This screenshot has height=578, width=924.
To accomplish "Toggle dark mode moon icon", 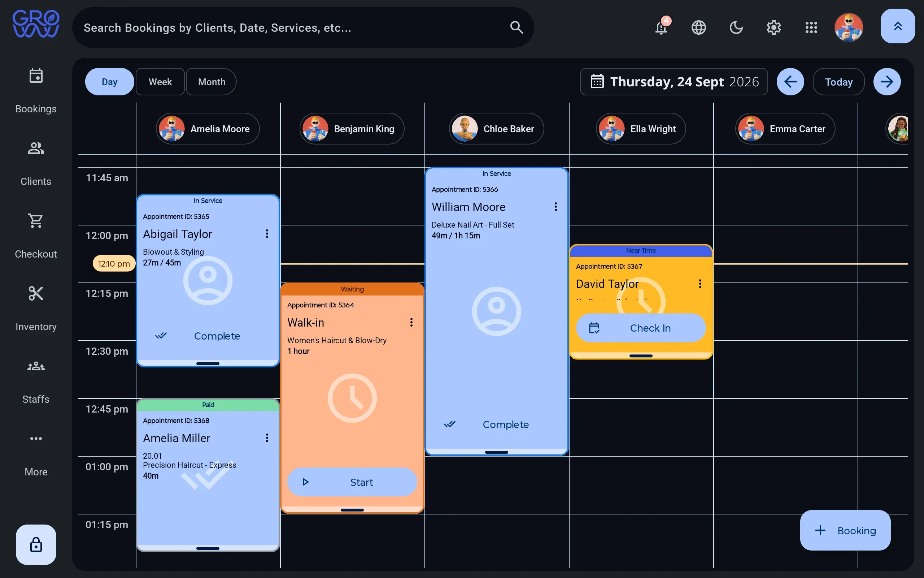I will (x=736, y=27).
